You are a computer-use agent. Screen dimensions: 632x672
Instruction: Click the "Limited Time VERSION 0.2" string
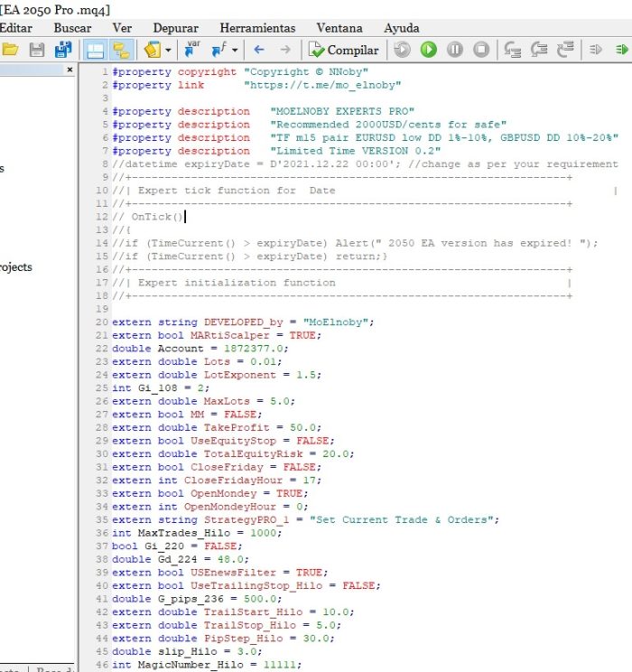click(x=355, y=151)
